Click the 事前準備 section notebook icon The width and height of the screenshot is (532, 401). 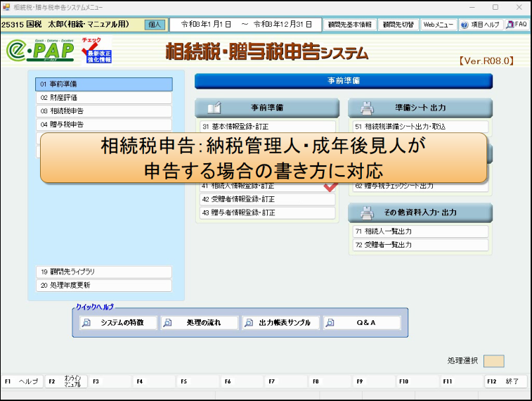[214, 108]
